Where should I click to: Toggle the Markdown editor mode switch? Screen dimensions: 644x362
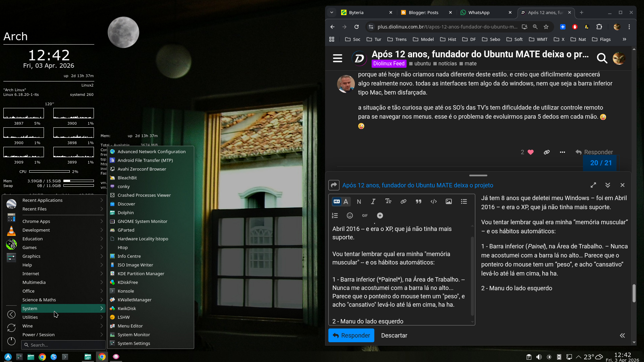[336, 201]
